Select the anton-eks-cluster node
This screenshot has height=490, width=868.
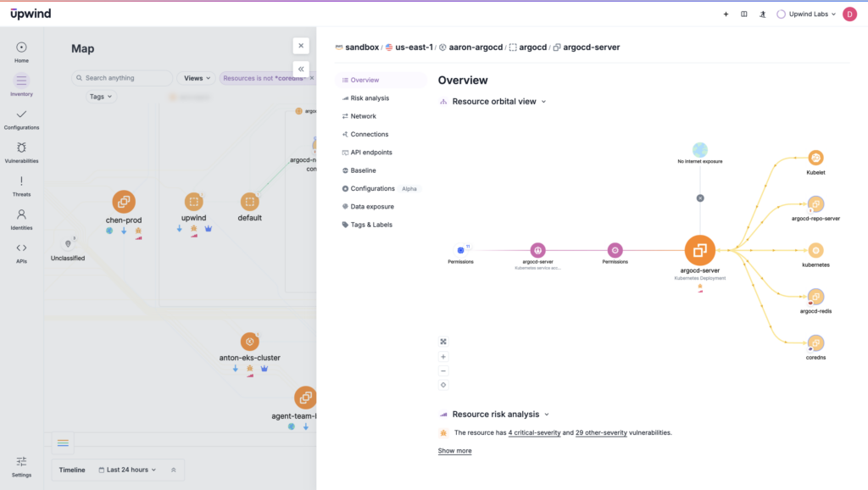click(250, 342)
